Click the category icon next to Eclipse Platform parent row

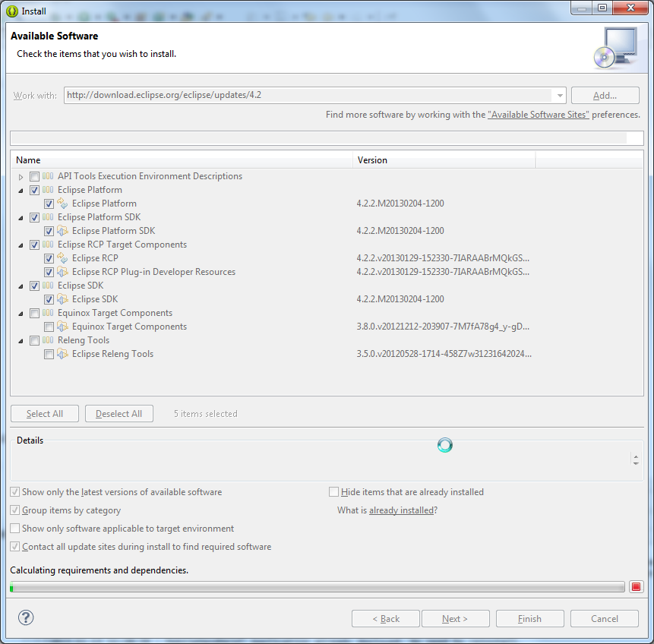tap(48, 190)
